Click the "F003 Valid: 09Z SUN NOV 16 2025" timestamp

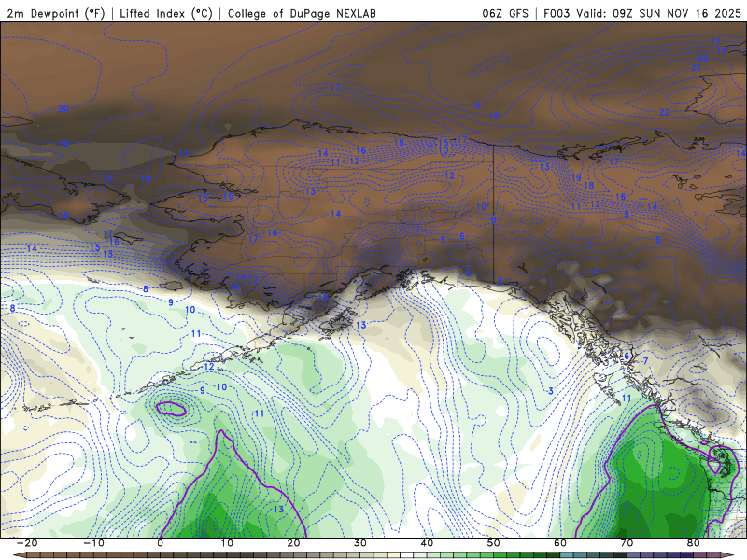tap(642, 13)
